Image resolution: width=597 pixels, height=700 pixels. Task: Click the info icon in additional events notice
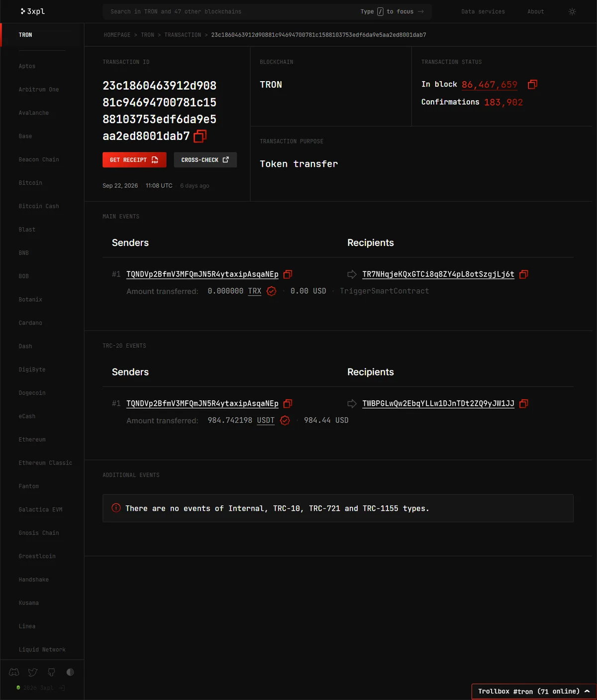pyautogui.click(x=116, y=508)
